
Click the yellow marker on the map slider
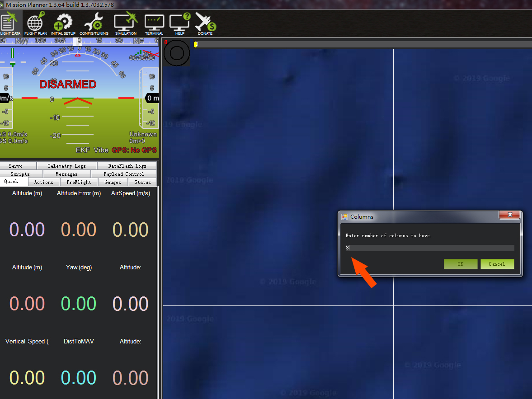pos(196,44)
